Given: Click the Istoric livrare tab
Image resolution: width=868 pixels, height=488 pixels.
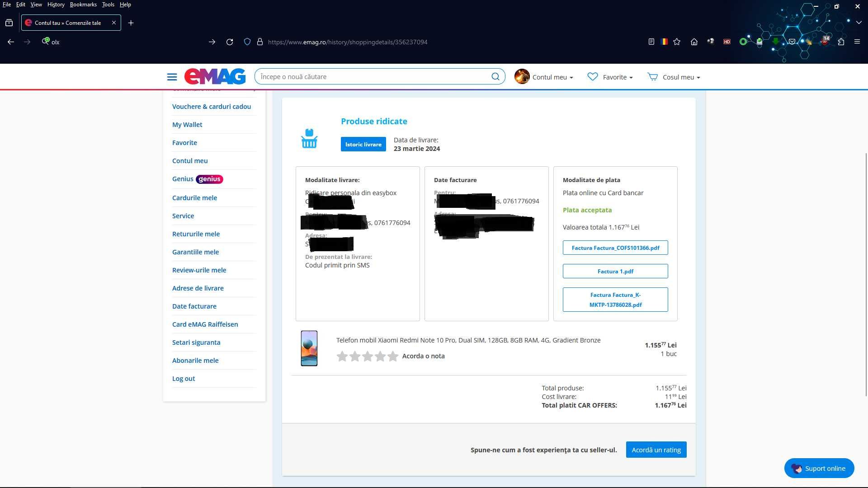Looking at the screenshot, I should coord(363,144).
